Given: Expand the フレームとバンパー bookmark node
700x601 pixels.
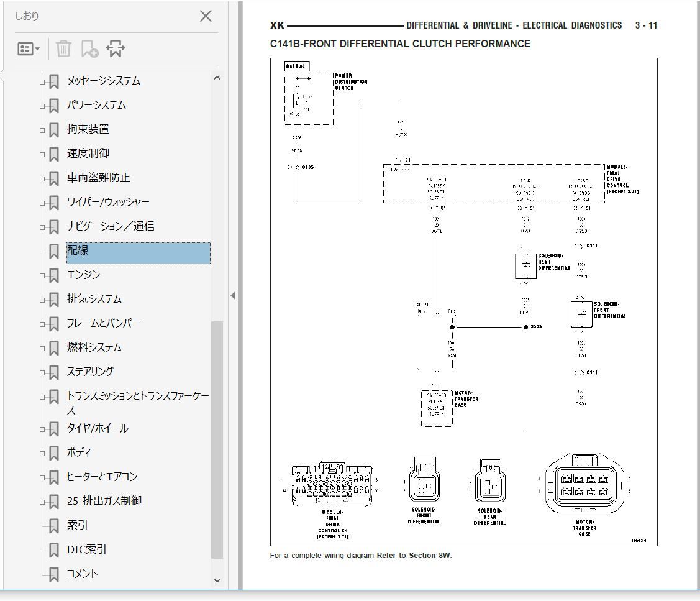Looking at the screenshot, I should pos(42,324).
